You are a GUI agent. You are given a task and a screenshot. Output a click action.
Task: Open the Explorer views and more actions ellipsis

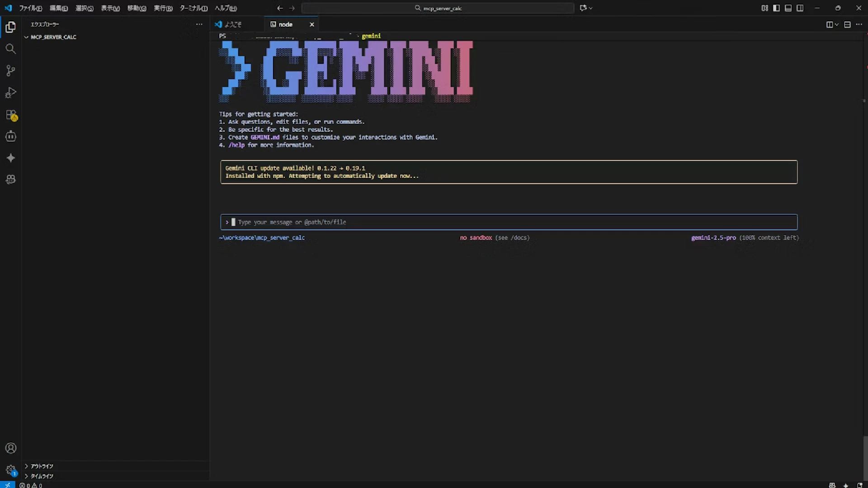coord(199,24)
